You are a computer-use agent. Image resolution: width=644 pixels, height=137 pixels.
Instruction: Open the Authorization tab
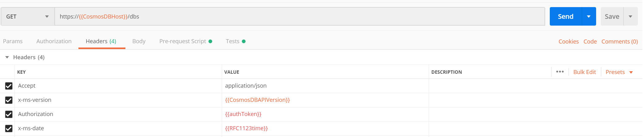[54, 41]
